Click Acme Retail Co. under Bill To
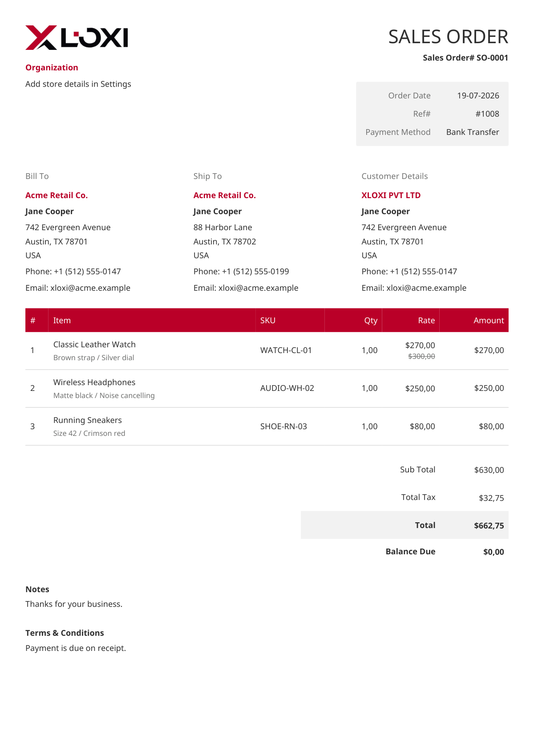 [57, 195]
